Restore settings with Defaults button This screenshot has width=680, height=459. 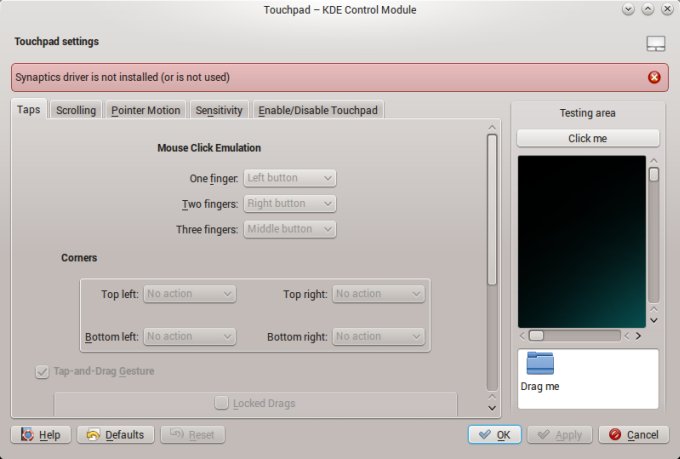(115, 435)
